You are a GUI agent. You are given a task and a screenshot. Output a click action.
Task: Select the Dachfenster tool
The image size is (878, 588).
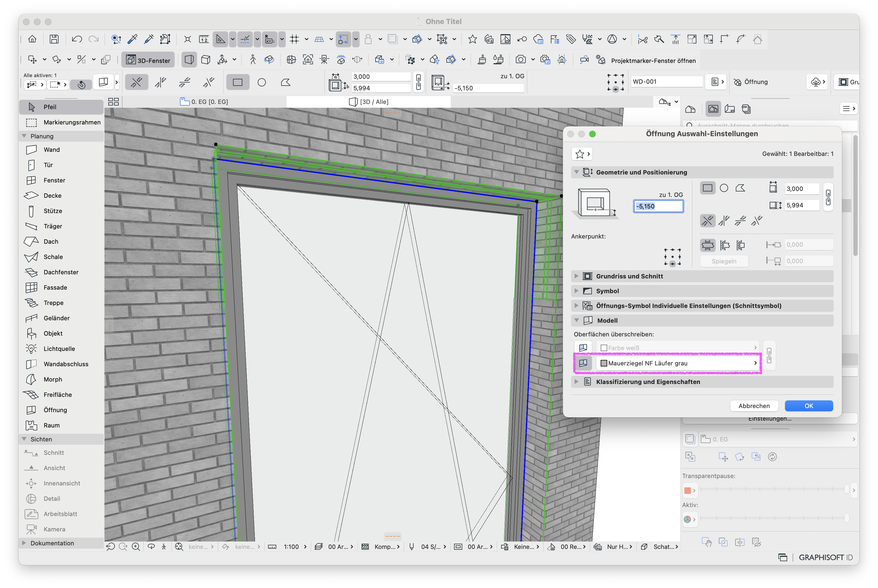(x=61, y=273)
